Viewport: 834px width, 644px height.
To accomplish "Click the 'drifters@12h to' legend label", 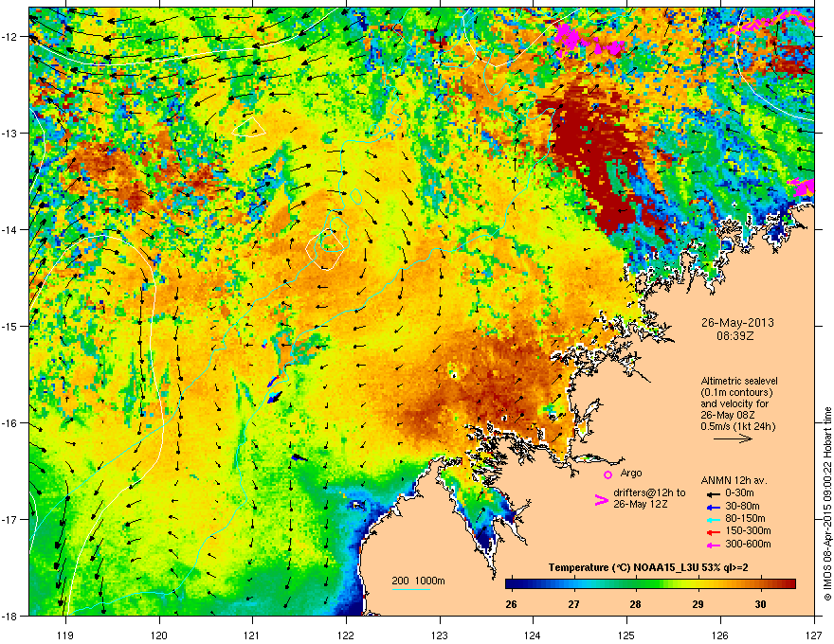I will 649,493.
